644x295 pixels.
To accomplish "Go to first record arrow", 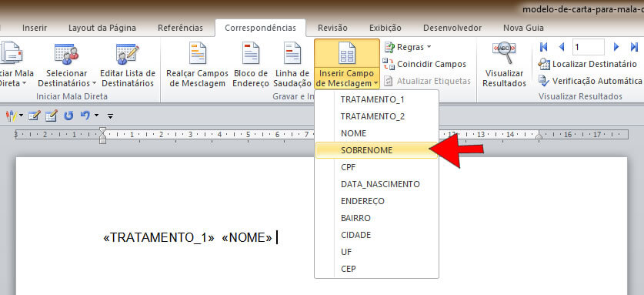I will click(543, 47).
